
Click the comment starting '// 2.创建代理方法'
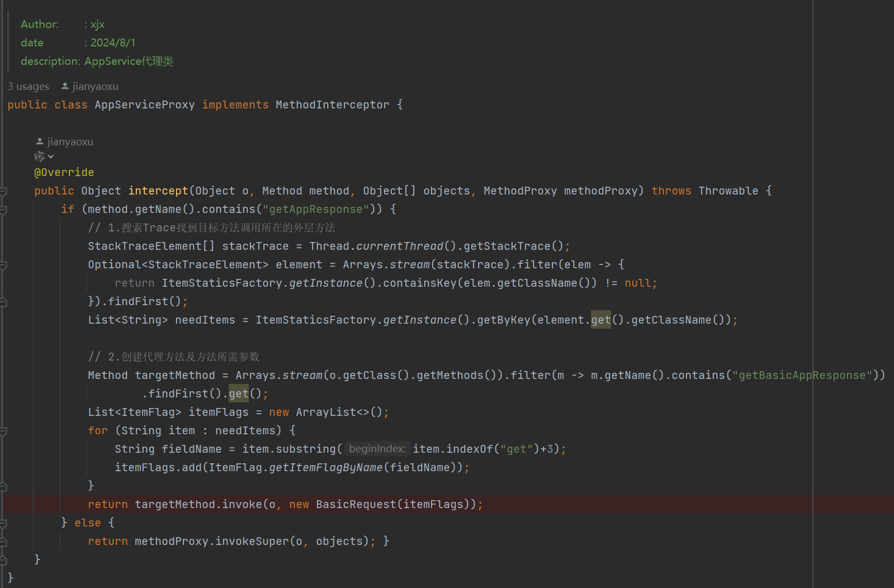pos(173,357)
